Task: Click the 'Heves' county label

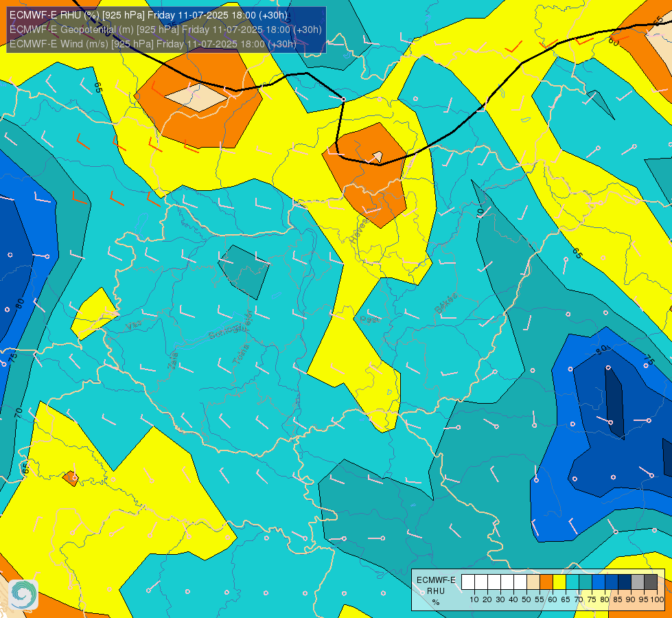Action: pyautogui.click(x=359, y=231)
